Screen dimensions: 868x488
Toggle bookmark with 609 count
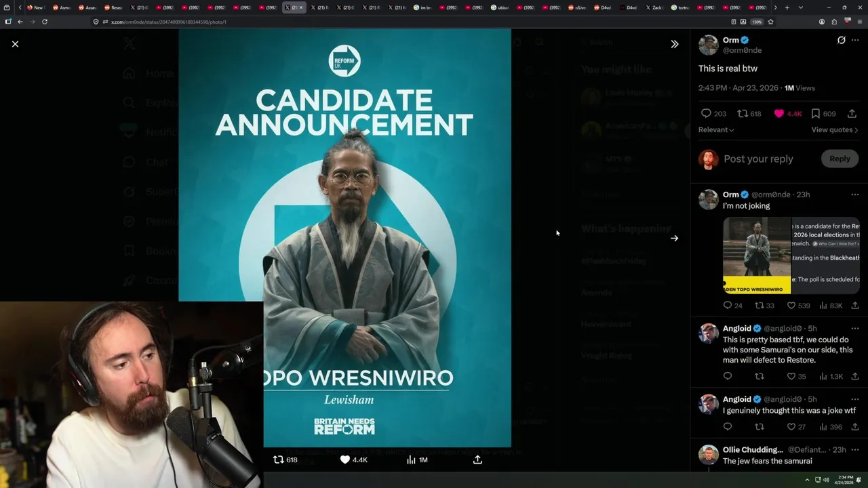click(x=824, y=114)
